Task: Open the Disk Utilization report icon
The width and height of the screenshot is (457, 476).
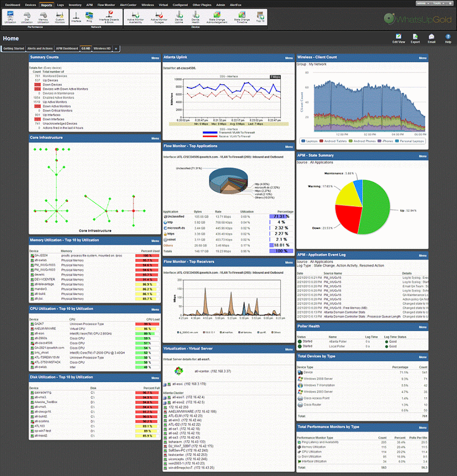Action: point(27,17)
